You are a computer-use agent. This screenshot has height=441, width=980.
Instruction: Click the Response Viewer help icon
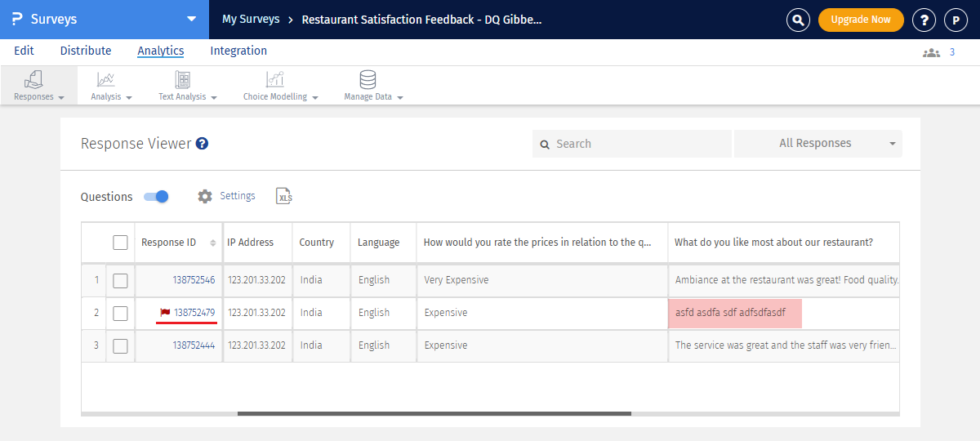202,144
